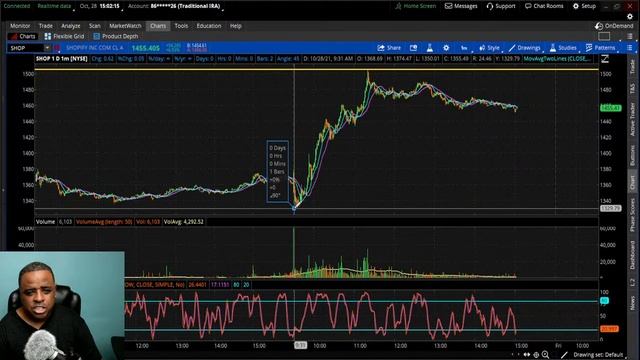Open the Analyze tab
The image size is (640, 360).
coord(71,26)
